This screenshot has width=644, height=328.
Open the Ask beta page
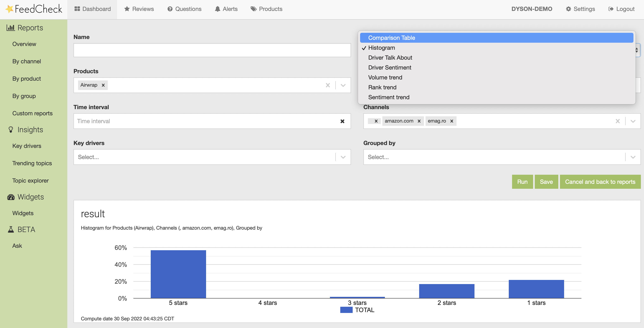coord(17,246)
